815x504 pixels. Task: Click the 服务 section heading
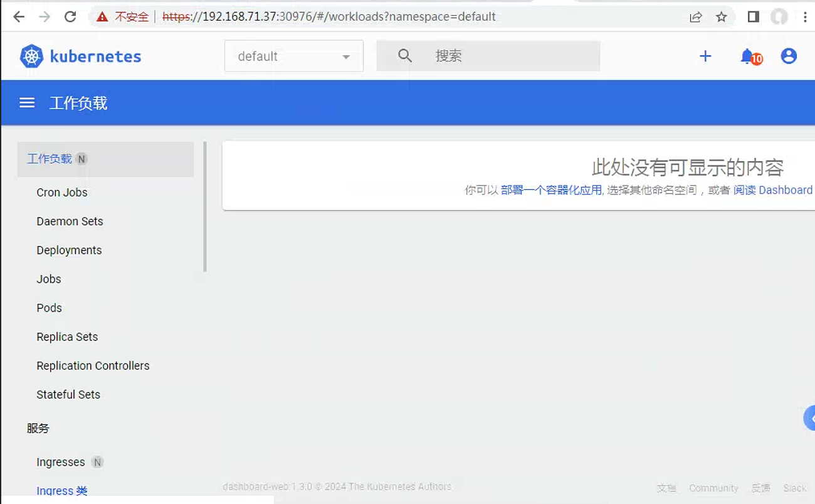pyautogui.click(x=38, y=428)
